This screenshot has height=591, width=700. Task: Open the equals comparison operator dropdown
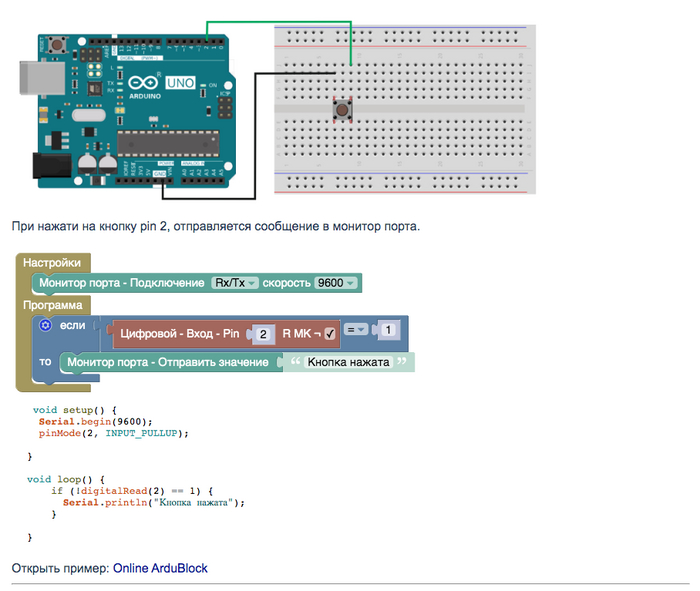[356, 329]
